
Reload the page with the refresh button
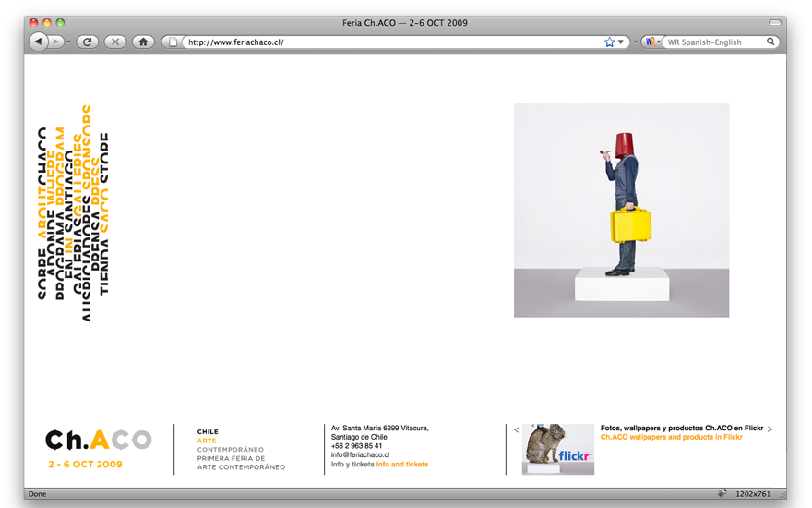click(87, 42)
